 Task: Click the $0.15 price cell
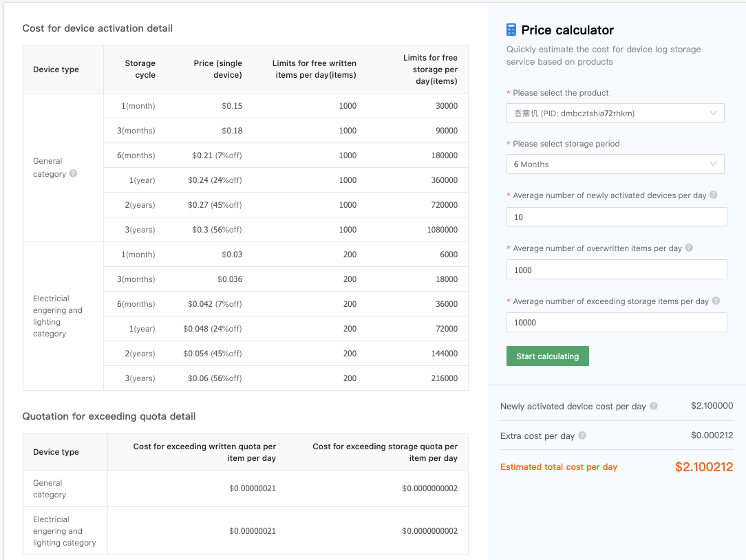pos(232,106)
